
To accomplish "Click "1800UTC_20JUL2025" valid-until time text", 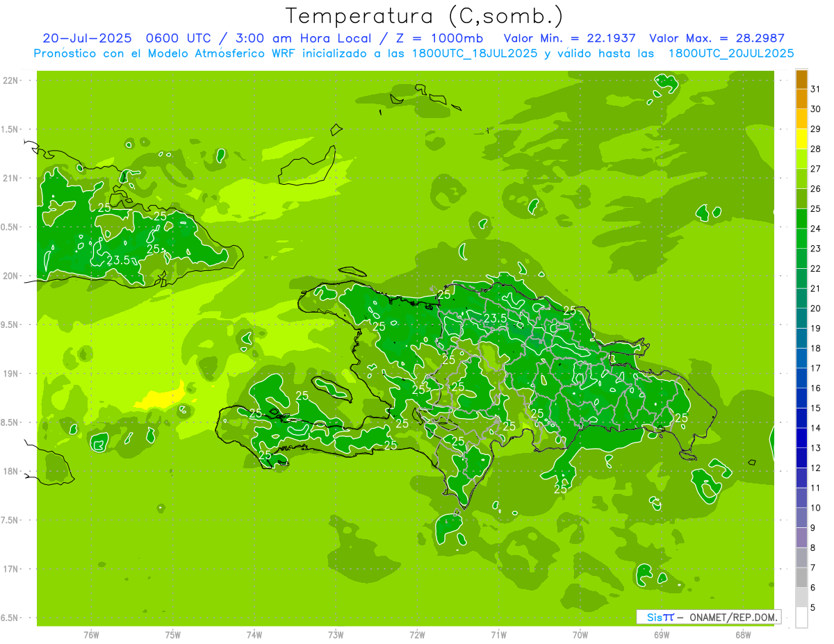I will click(x=731, y=53).
